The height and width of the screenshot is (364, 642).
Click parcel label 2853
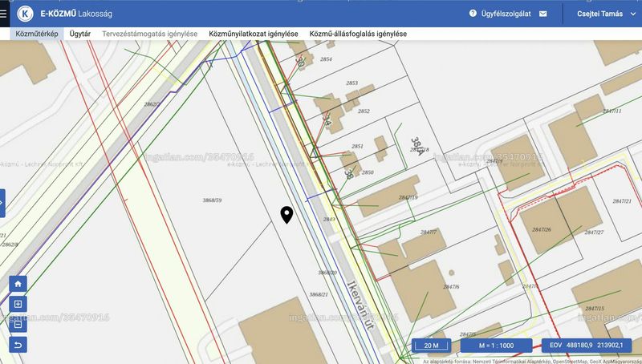(351, 83)
